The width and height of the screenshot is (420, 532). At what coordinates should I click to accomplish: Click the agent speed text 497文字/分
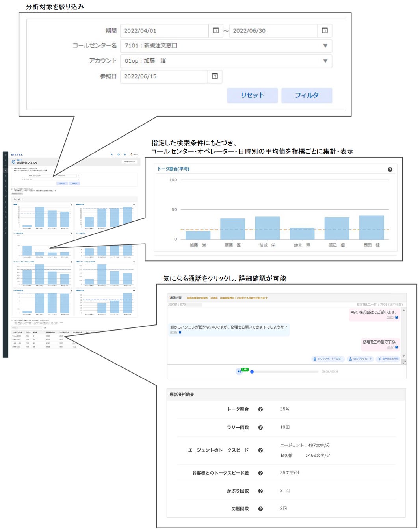click(319, 445)
